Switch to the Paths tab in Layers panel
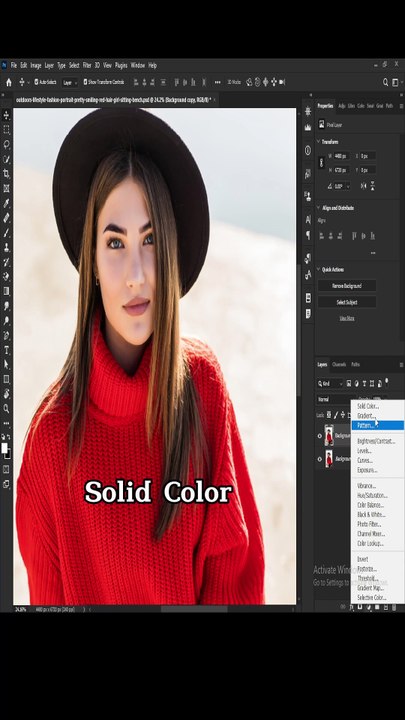This screenshot has height=720, width=405. [x=355, y=365]
